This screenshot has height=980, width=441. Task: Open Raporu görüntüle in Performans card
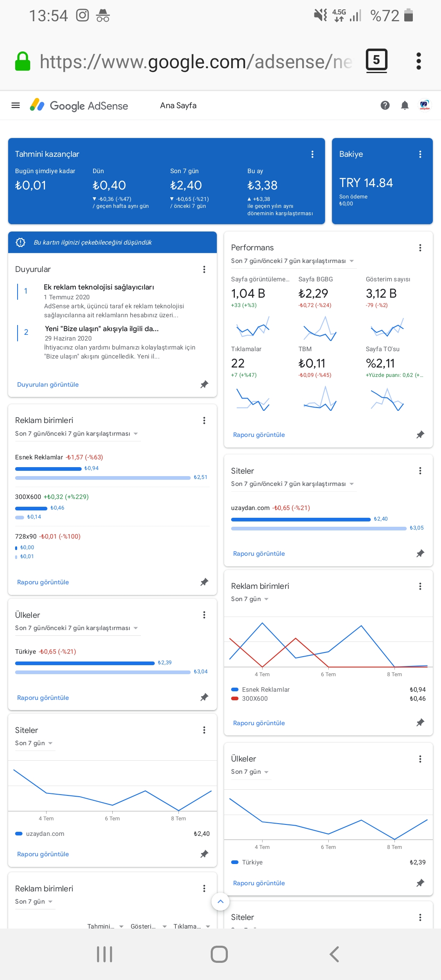click(x=259, y=434)
